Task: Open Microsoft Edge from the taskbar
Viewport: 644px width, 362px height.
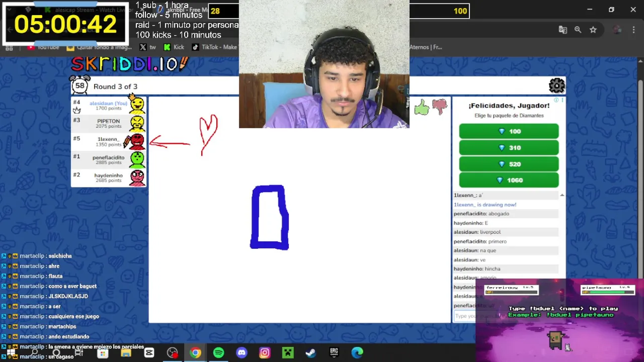Action: [357, 352]
